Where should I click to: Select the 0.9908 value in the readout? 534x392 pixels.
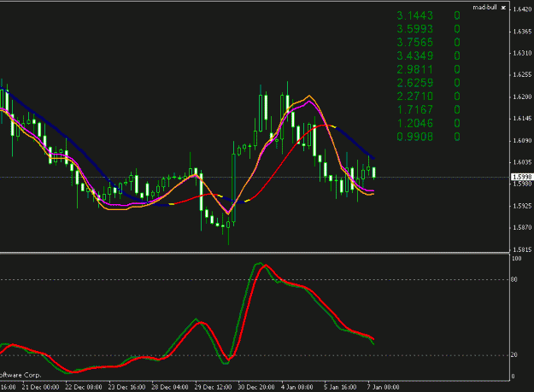(x=414, y=137)
